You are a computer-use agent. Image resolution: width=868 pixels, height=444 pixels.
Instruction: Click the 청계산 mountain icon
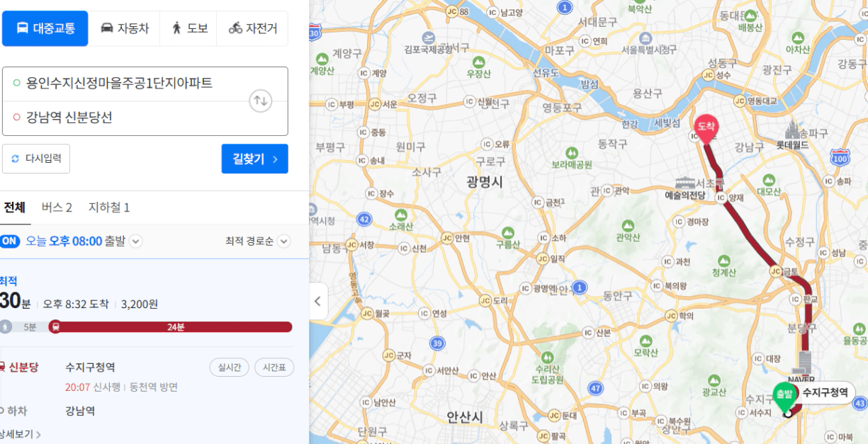point(725,261)
